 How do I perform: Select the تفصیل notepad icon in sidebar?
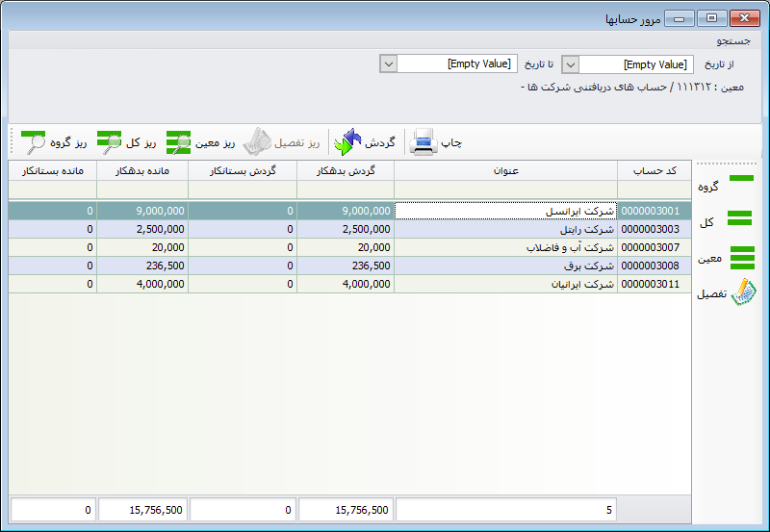pos(743,292)
